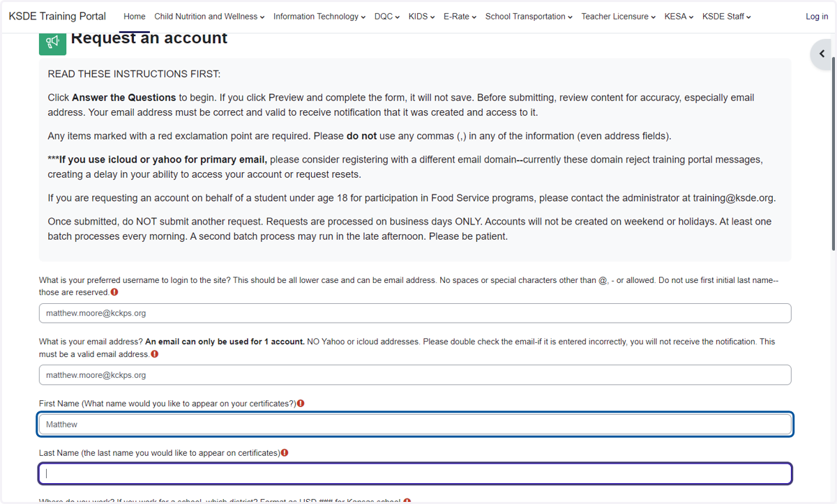The height and width of the screenshot is (504, 837).
Task: Expand the KSDE Staff menu
Action: tap(727, 17)
